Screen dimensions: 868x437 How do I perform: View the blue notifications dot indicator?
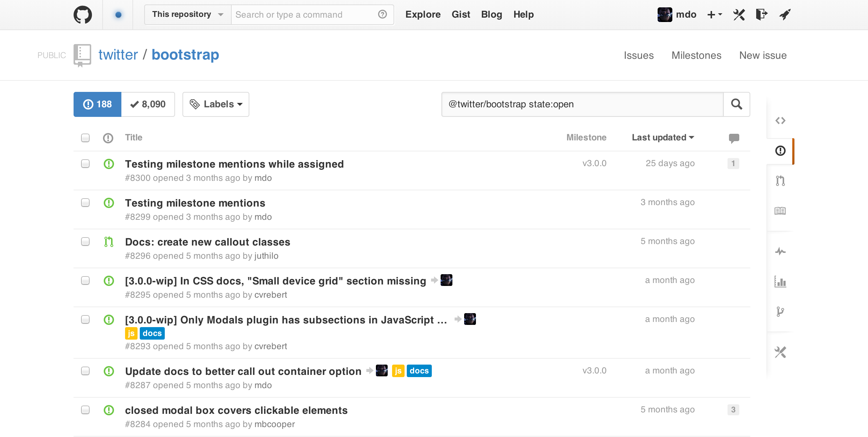[x=118, y=15]
